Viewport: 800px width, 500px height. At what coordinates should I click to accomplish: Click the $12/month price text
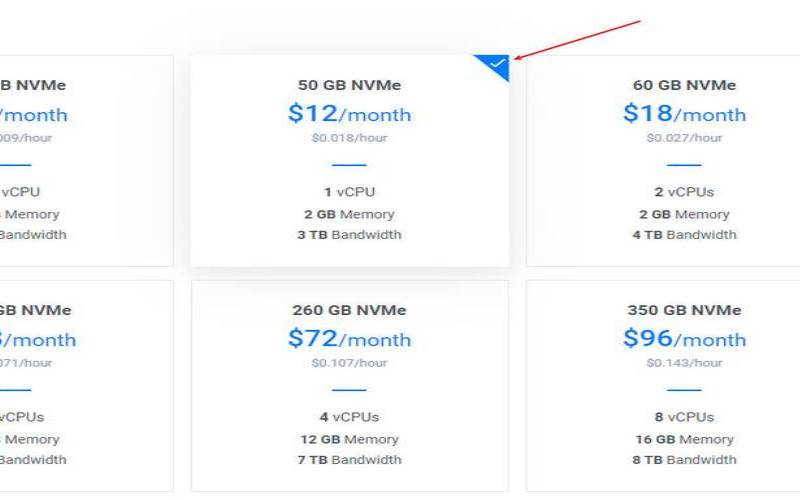349,114
